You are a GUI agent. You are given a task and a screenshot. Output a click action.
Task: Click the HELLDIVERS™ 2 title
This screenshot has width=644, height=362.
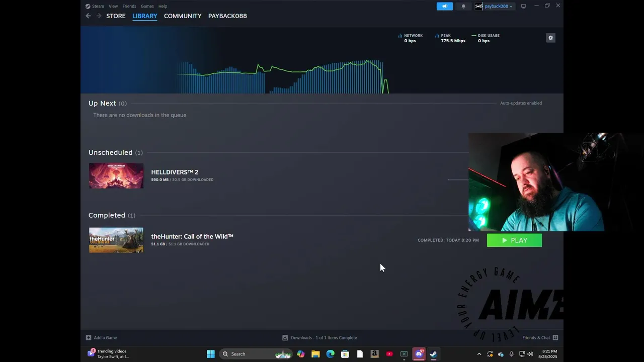pyautogui.click(x=175, y=172)
